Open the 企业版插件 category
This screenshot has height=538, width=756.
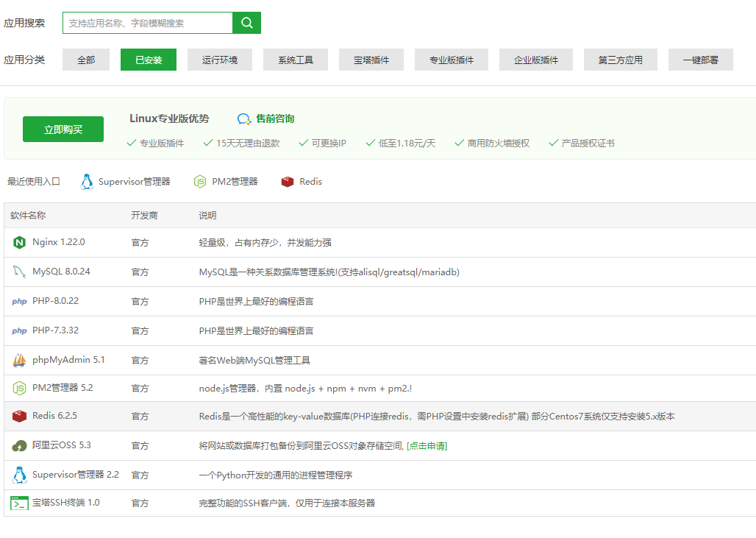pyautogui.click(x=536, y=60)
